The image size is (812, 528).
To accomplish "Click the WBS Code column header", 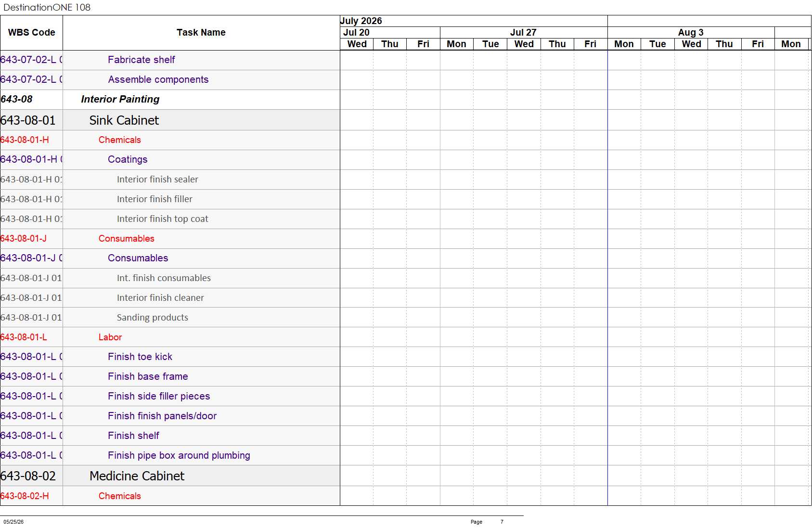I will 32,33.
